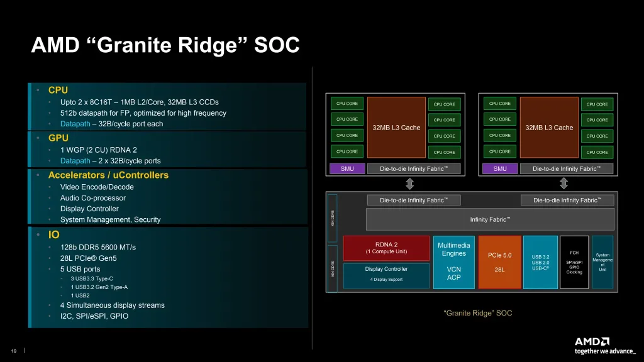Click the slide number 19
The image size is (644, 362).
click(15, 350)
